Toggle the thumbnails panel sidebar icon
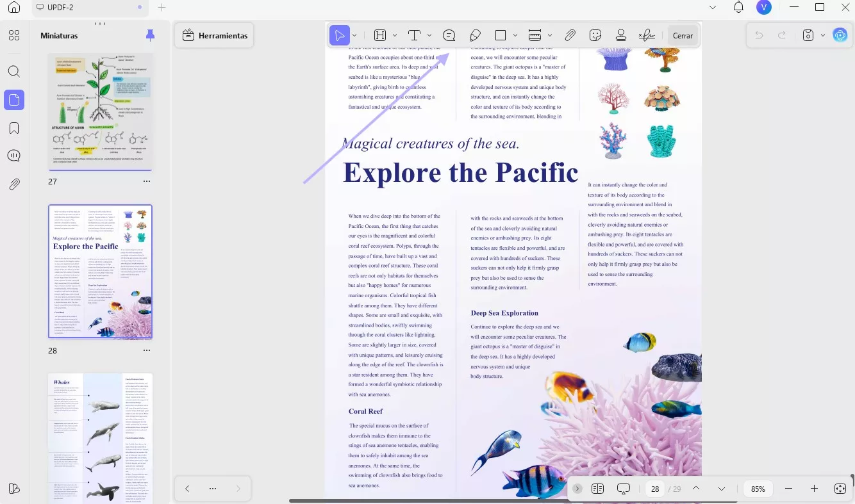The image size is (855, 504). tap(14, 99)
